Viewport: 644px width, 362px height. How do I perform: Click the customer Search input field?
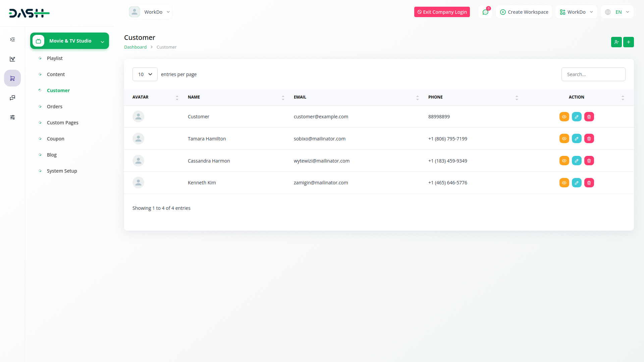coord(593,74)
